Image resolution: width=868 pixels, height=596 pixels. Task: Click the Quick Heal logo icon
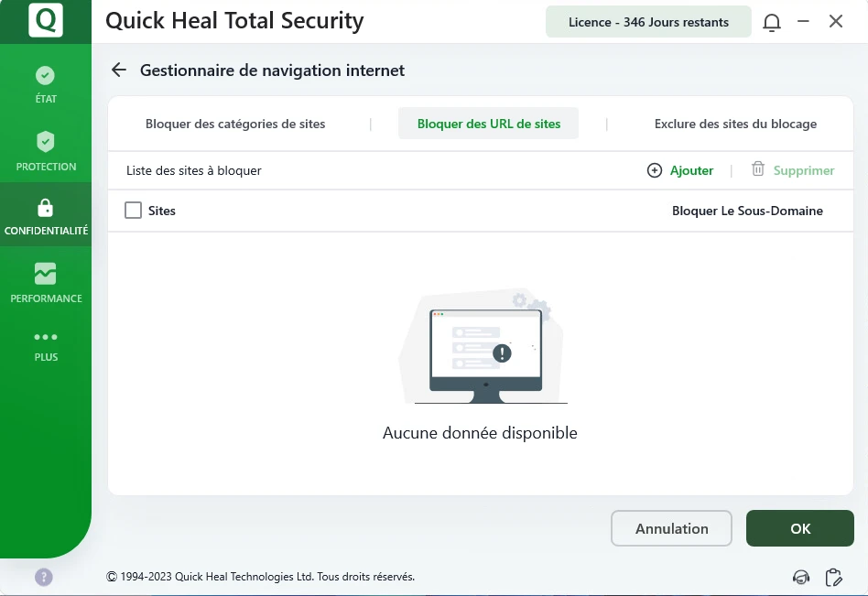coord(45,21)
